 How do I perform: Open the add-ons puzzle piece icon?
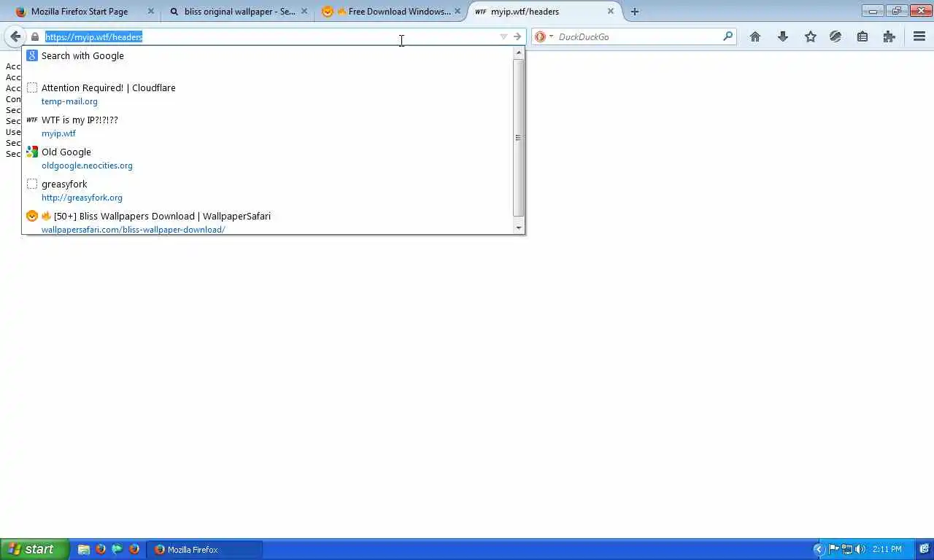pos(889,36)
